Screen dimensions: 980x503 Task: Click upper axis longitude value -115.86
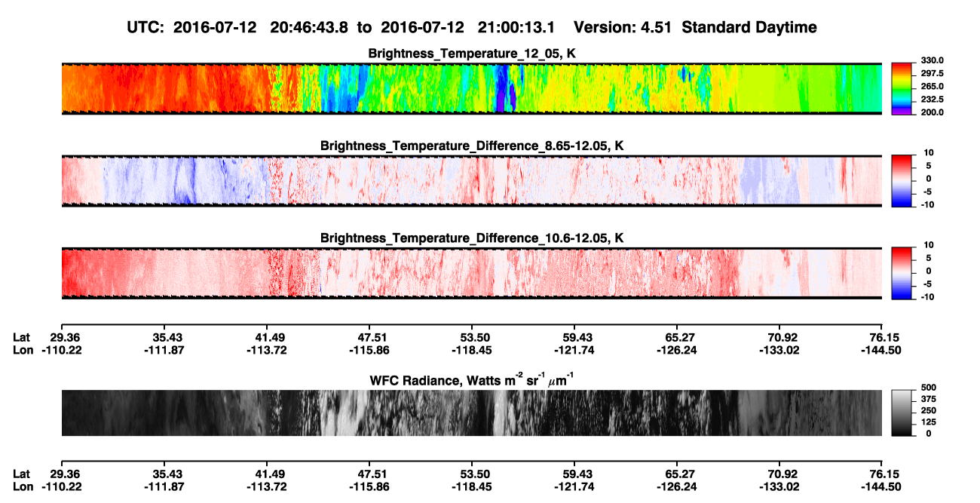pos(369,350)
